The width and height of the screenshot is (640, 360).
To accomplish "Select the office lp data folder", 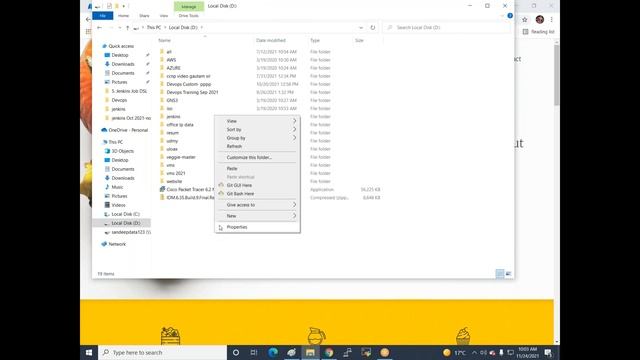I will [x=180, y=125].
